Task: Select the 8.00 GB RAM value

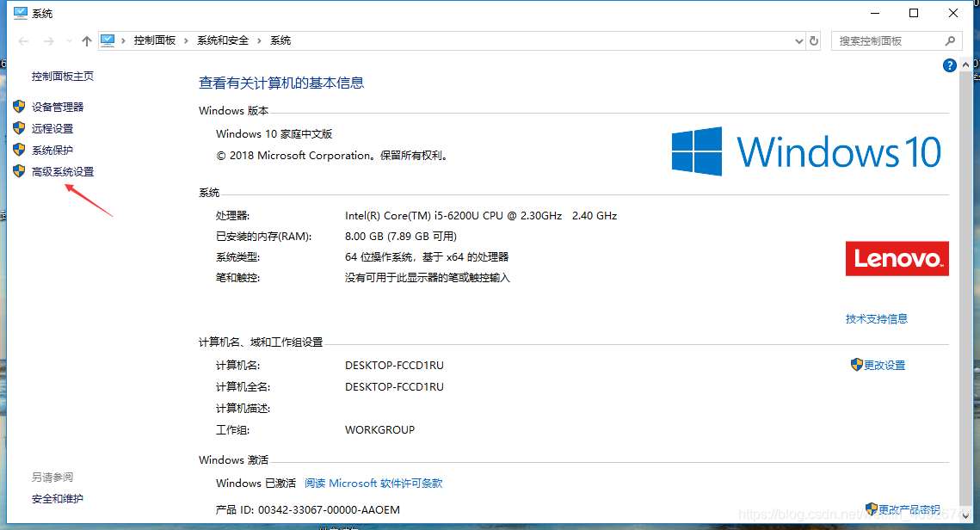Action: click(x=401, y=237)
